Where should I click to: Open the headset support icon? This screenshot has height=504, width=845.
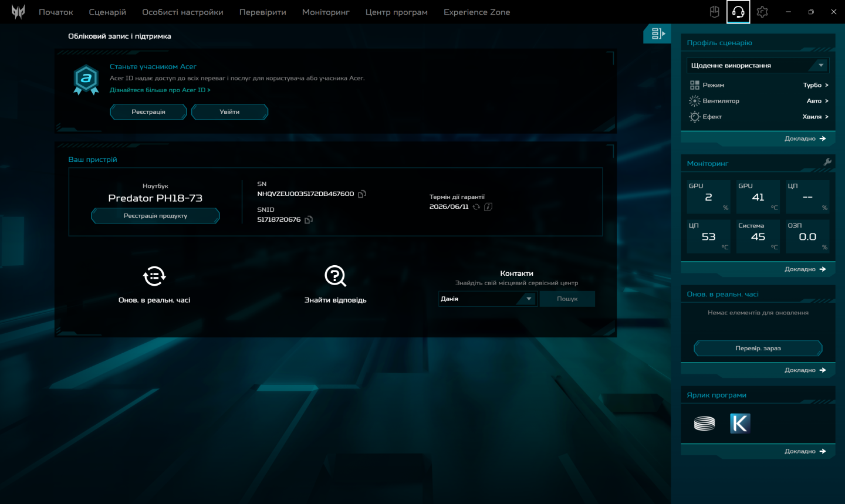click(738, 12)
